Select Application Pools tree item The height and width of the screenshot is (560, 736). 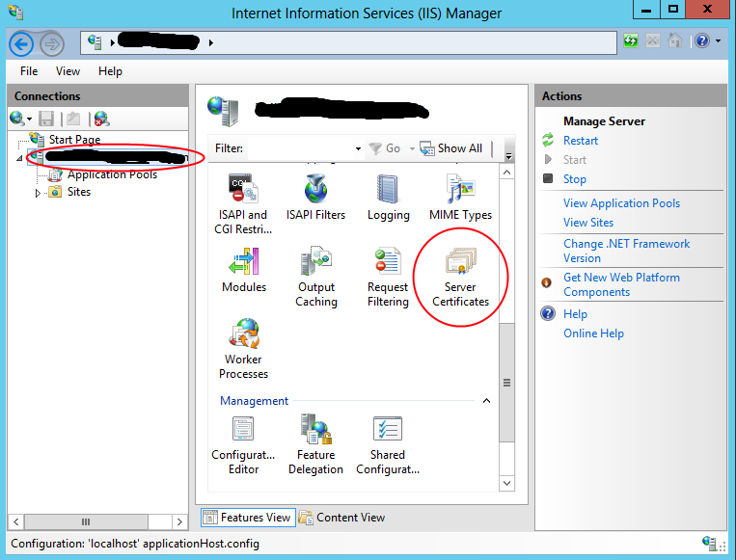[x=112, y=174]
